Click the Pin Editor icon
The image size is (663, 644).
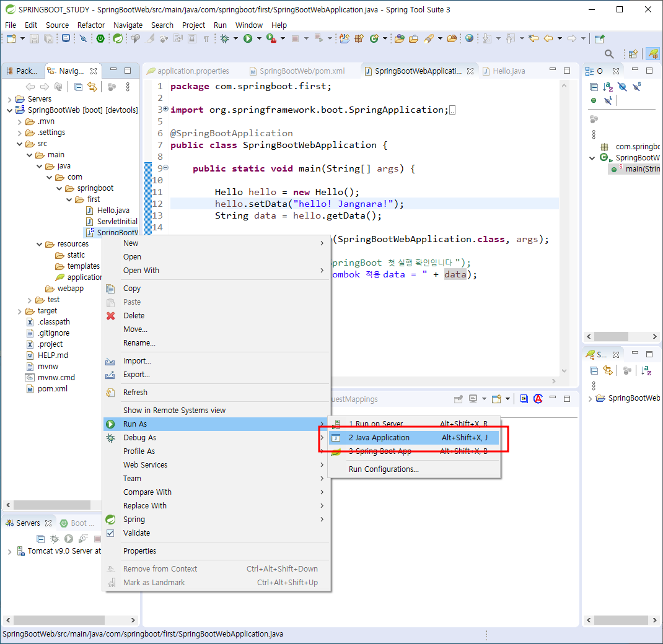click(x=600, y=39)
